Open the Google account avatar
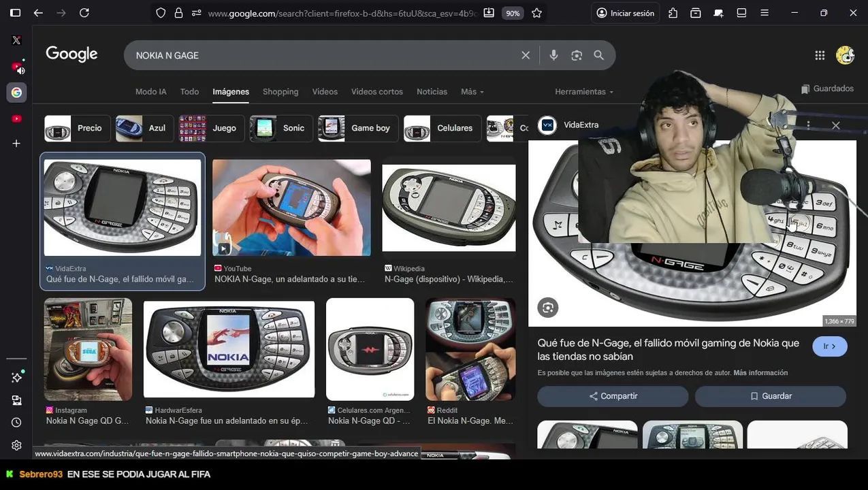The image size is (868, 490). [846, 55]
